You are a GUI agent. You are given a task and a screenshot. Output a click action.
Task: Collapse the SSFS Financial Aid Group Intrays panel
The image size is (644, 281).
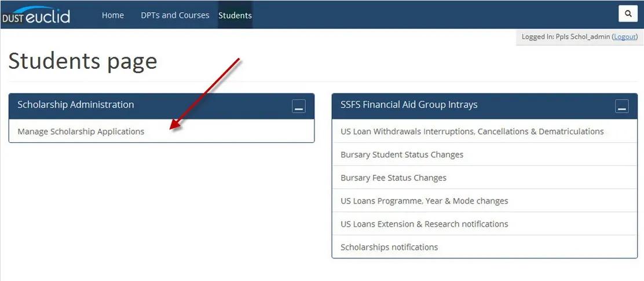622,106
